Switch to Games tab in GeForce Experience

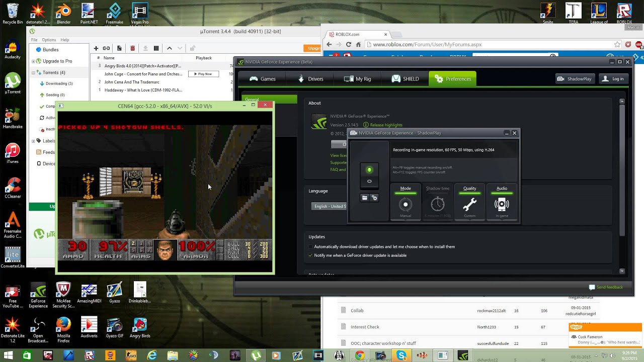click(262, 79)
